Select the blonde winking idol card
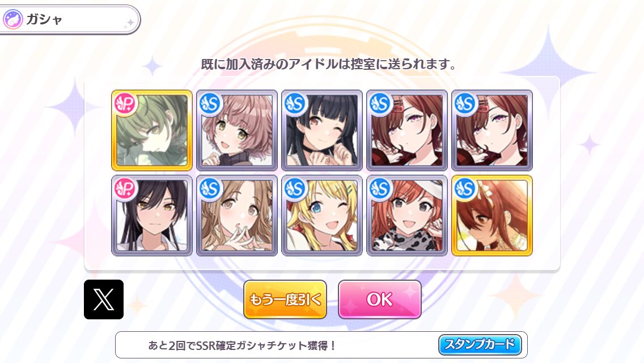The height and width of the screenshot is (363, 644). click(x=322, y=216)
